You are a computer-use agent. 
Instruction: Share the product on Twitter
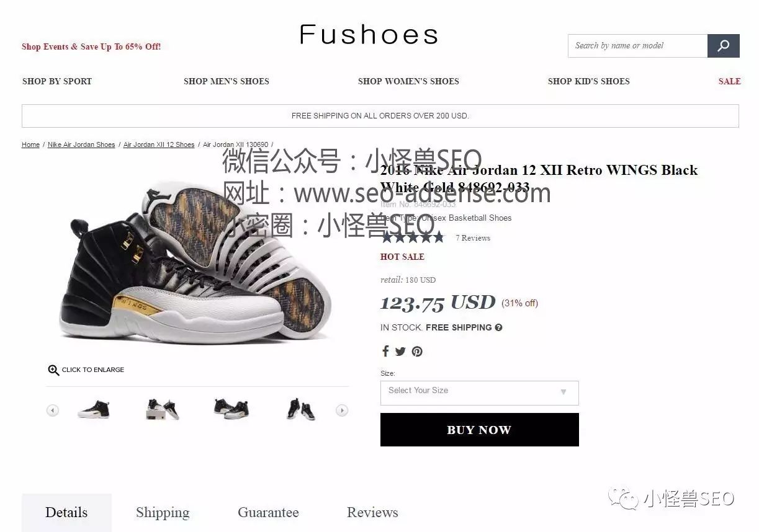pos(400,352)
